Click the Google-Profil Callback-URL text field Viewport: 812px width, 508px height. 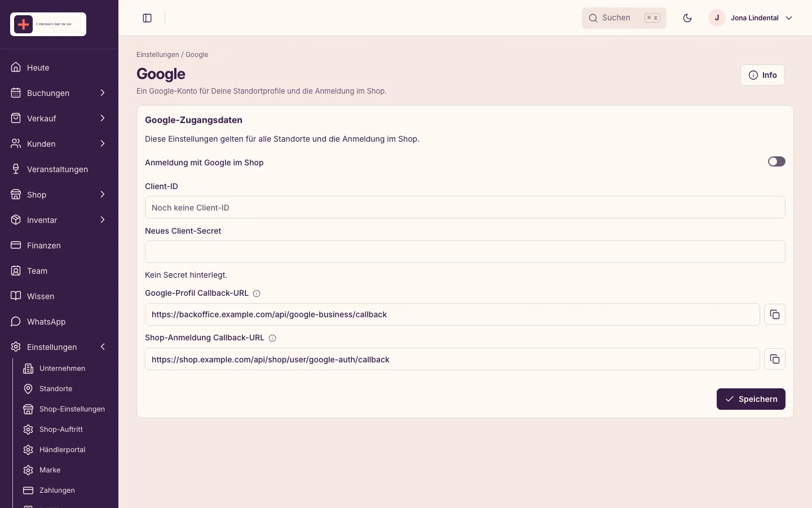pyautogui.click(x=452, y=314)
